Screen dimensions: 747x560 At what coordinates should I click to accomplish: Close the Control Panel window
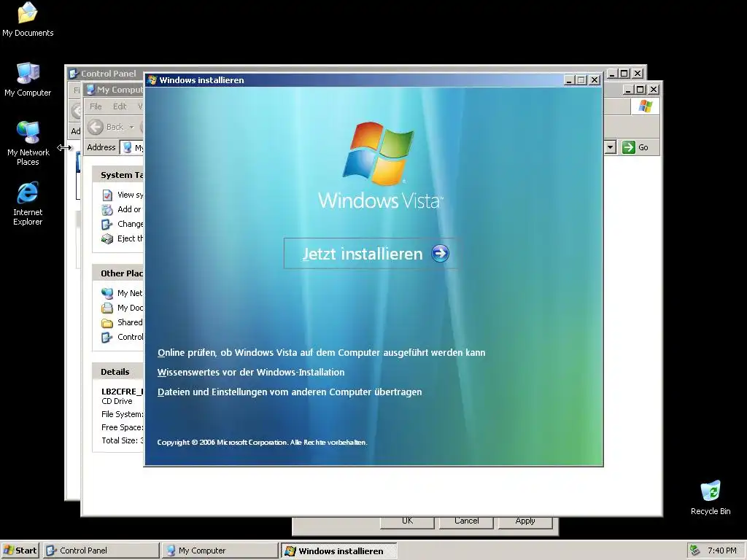(x=638, y=74)
